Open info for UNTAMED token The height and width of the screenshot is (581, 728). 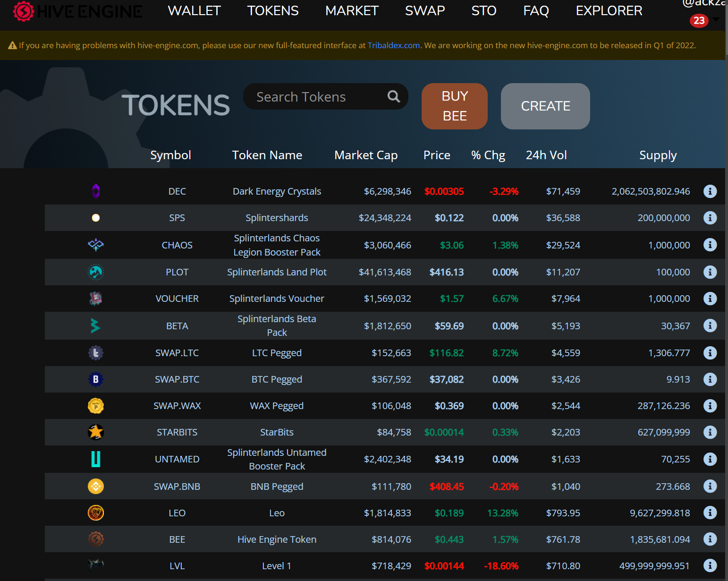(x=710, y=459)
